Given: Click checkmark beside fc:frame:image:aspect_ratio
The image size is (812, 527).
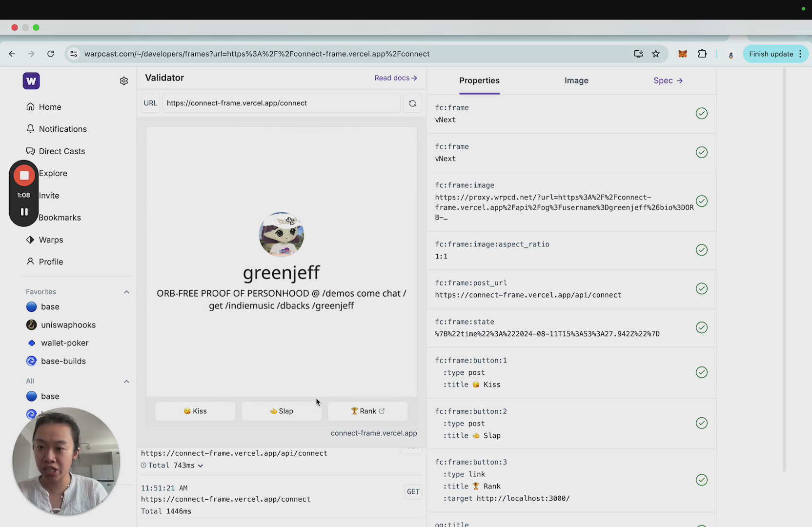Looking at the screenshot, I should click(702, 250).
